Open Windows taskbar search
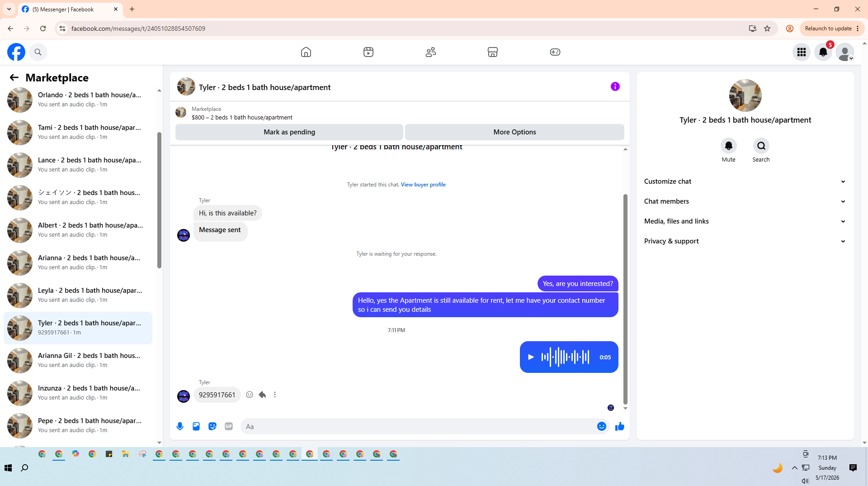Screen dimensions: 868x486 pyautogui.click(x=25, y=468)
